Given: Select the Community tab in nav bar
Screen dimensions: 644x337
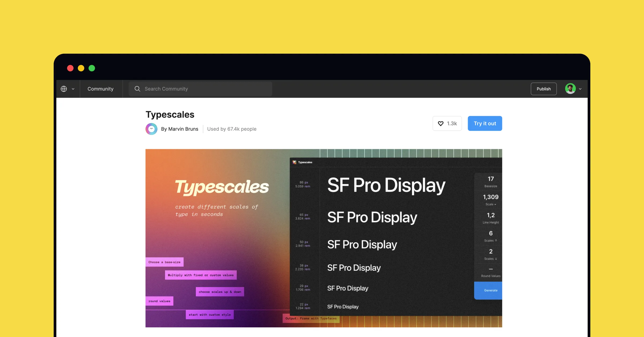Looking at the screenshot, I should (101, 88).
